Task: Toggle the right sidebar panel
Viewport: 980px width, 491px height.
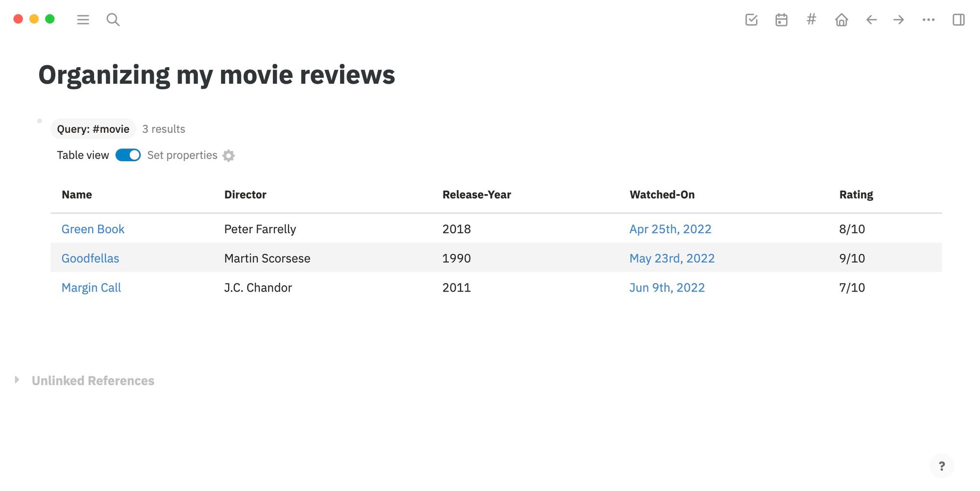Action: point(958,20)
